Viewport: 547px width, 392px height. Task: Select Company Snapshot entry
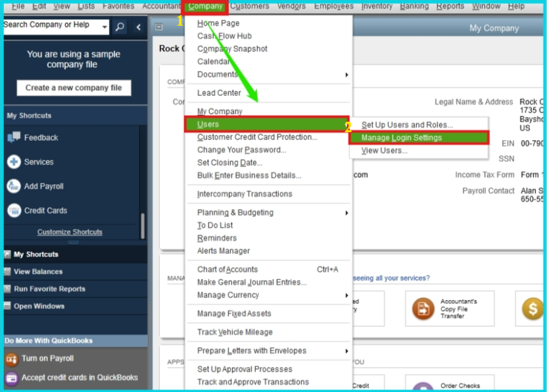tap(232, 49)
